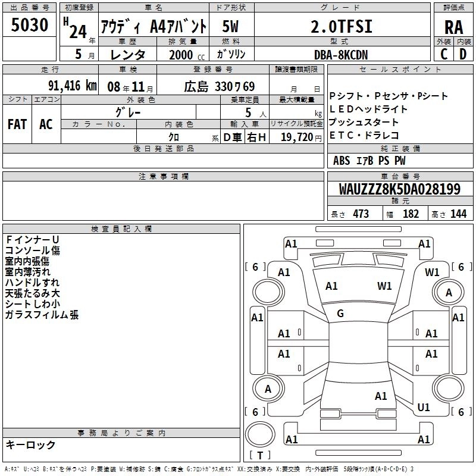Click the recycle deposit amount 19,720
Viewport: 476px width, 476px height.
point(296,137)
